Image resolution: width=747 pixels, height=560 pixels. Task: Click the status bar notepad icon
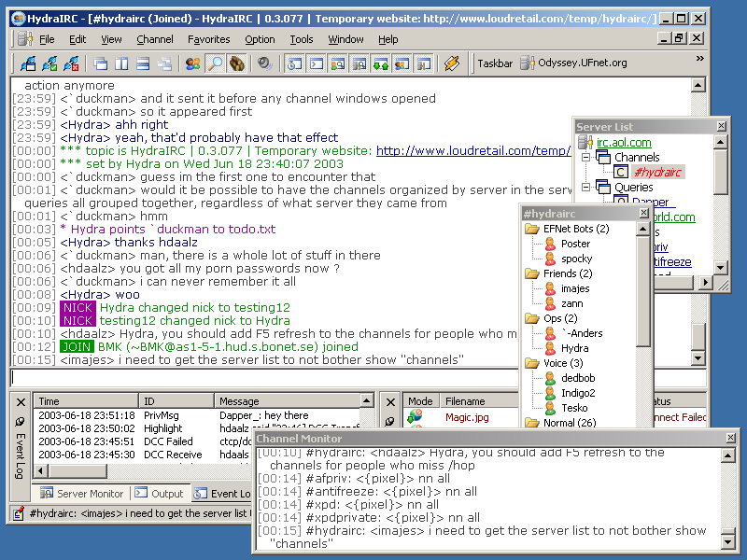click(19, 513)
